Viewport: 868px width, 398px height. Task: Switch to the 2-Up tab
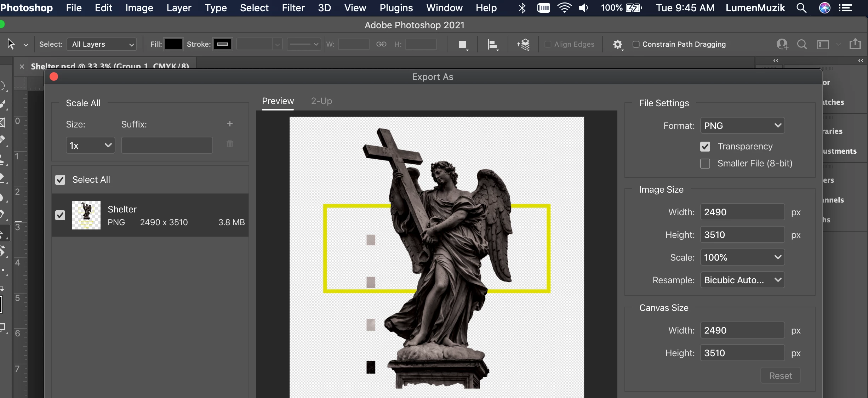321,101
